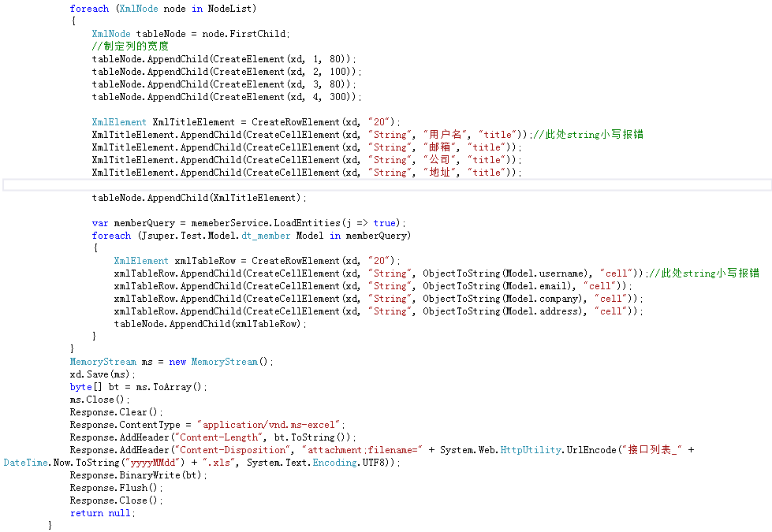Click 'XmlNode tableNode = node.FirstChild;' line
Screen dimensions: 772x532
coord(191,34)
